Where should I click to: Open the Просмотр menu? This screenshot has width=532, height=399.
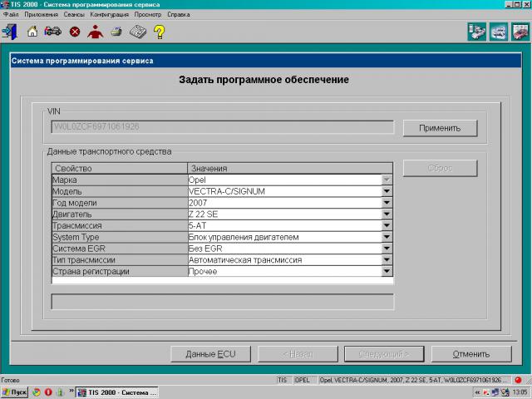[x=148, y=15]
